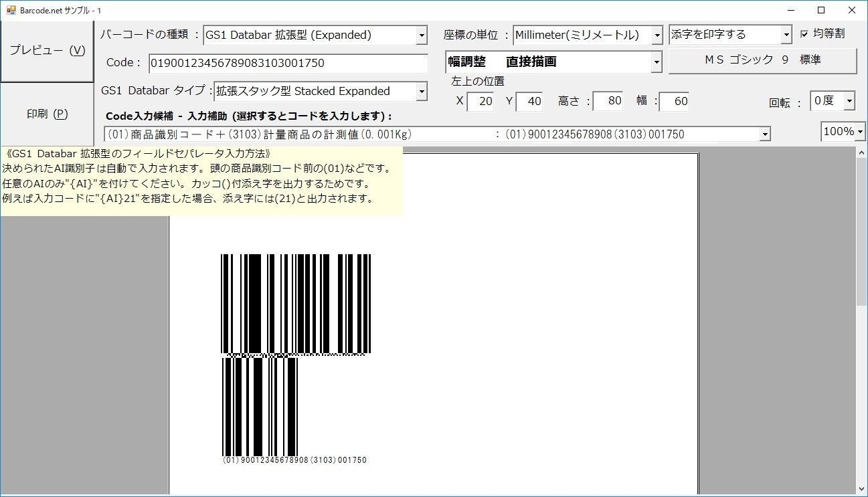Open the 100% zoom dropdown

pyautogui.click(x=859, y=131)
